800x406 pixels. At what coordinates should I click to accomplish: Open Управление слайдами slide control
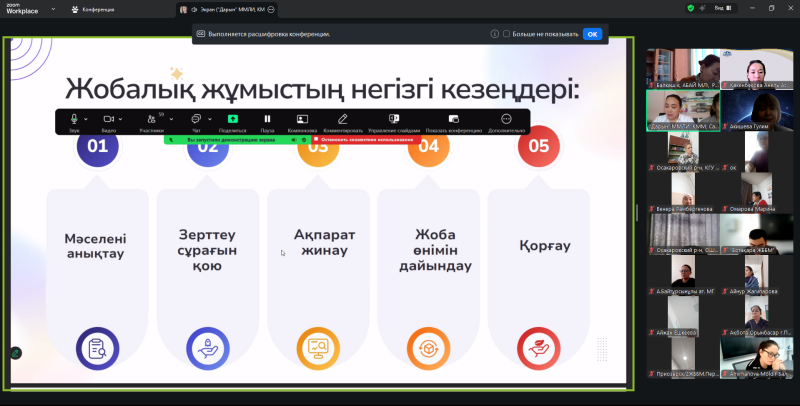394,119
